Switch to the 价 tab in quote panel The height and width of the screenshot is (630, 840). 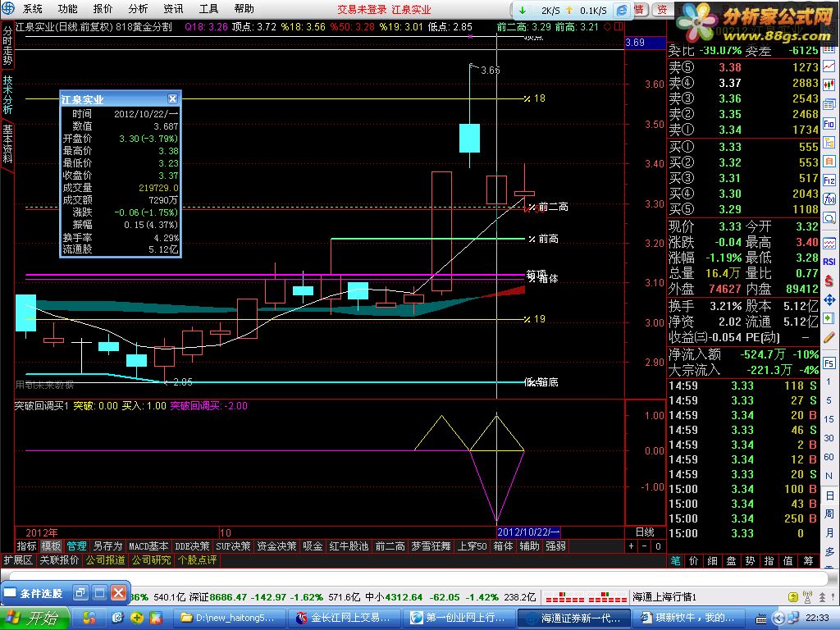click(x=694, y=561)
